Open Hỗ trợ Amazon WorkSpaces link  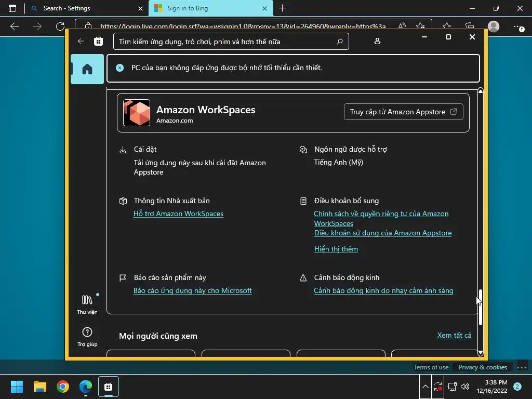pos(179,214)
